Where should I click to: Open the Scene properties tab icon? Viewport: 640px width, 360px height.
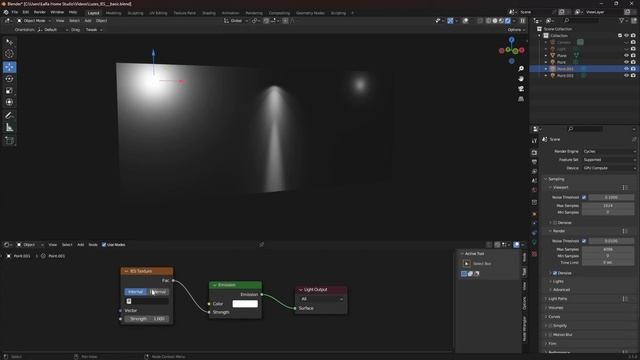coord(534,181)
